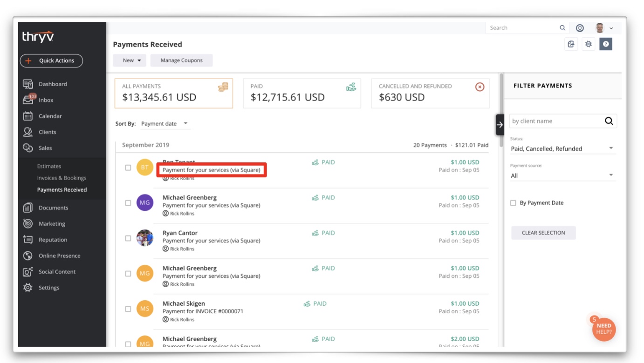Click the account circle icon in top bar
The width and height of the screenshot is (644, 363).
580,28
